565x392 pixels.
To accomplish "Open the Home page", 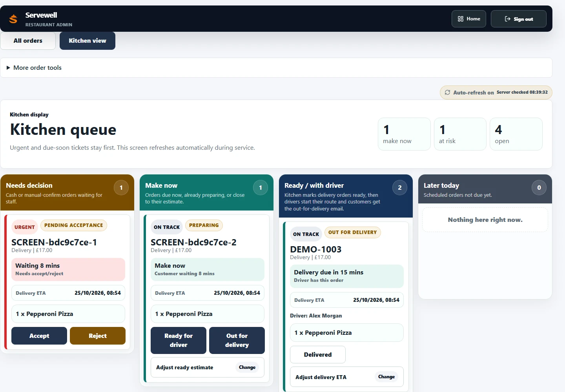I will tap(469, 19).
